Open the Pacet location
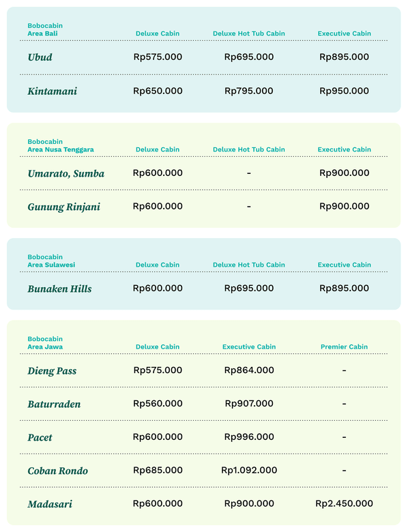This screenshot has height=532, width=408. [40, 437]
